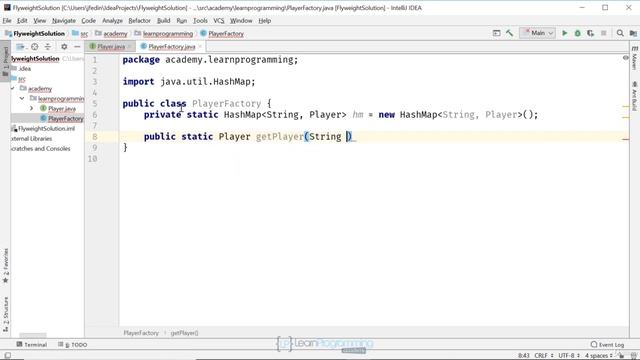This screenshot has height=360, width=640.
Task: Close the Player.java editor tab
Action: point(129,47)
